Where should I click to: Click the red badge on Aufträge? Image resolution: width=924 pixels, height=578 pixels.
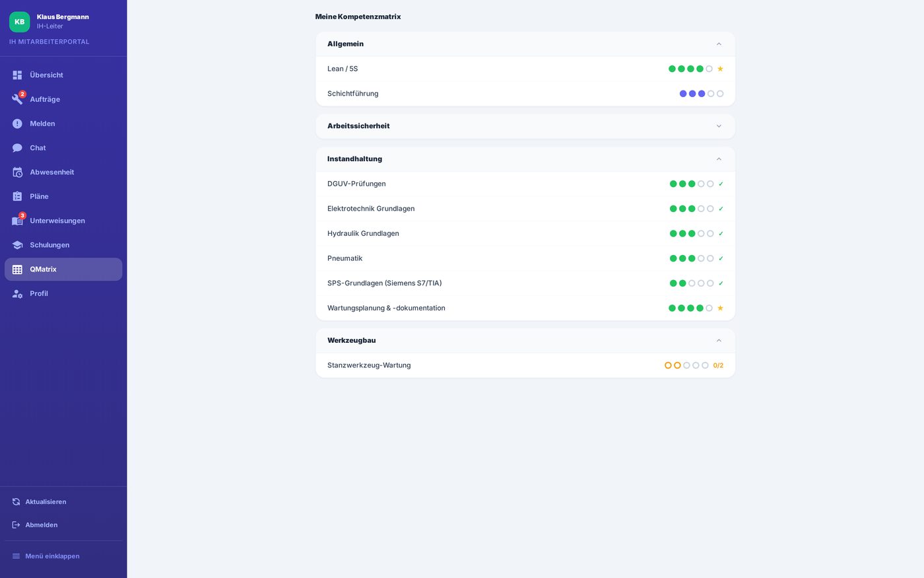tap(22, 94)
